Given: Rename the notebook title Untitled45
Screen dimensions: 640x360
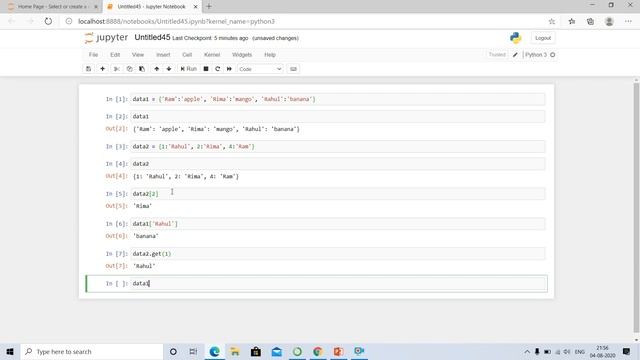Looking at the screenshot, I should [152, 38].
